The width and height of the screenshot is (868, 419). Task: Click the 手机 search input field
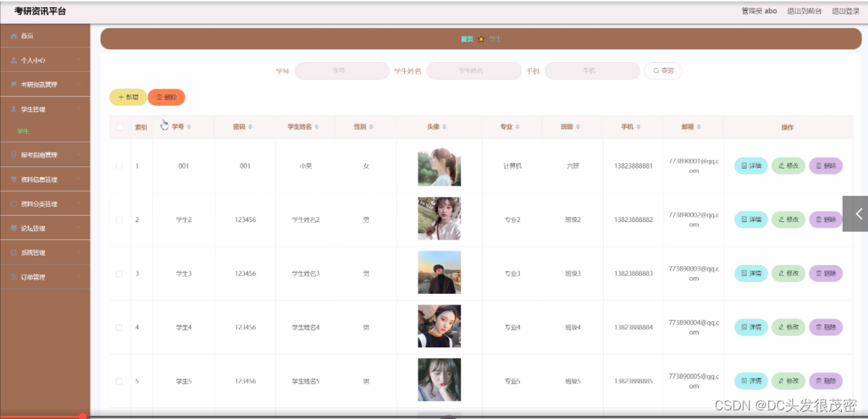coord(592,71)
